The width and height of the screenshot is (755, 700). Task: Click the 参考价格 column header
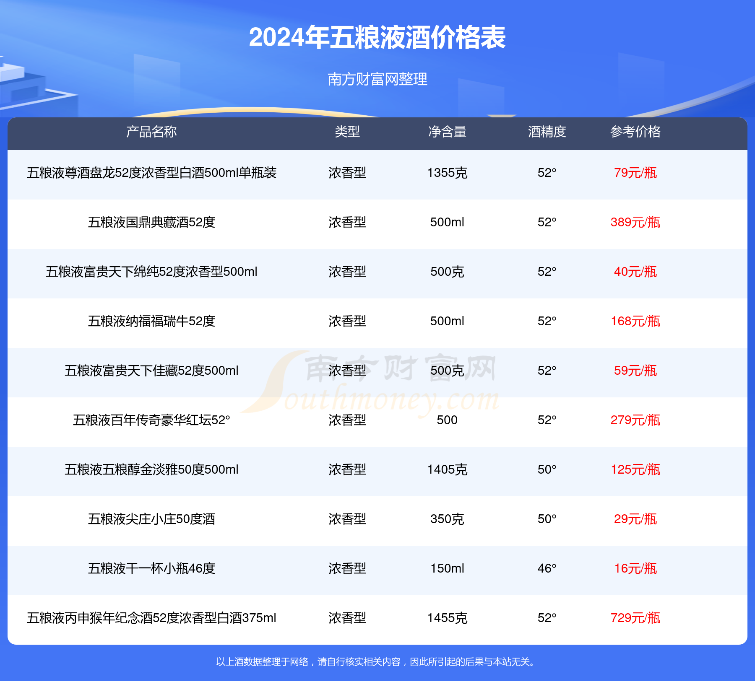635,132
